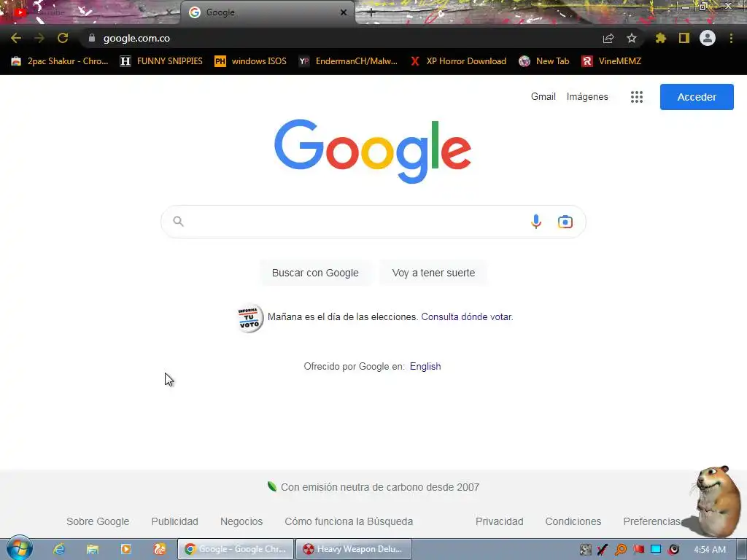Open Sobre Google footer link
This screenshot has height=560, width=747.
point(98,521)
